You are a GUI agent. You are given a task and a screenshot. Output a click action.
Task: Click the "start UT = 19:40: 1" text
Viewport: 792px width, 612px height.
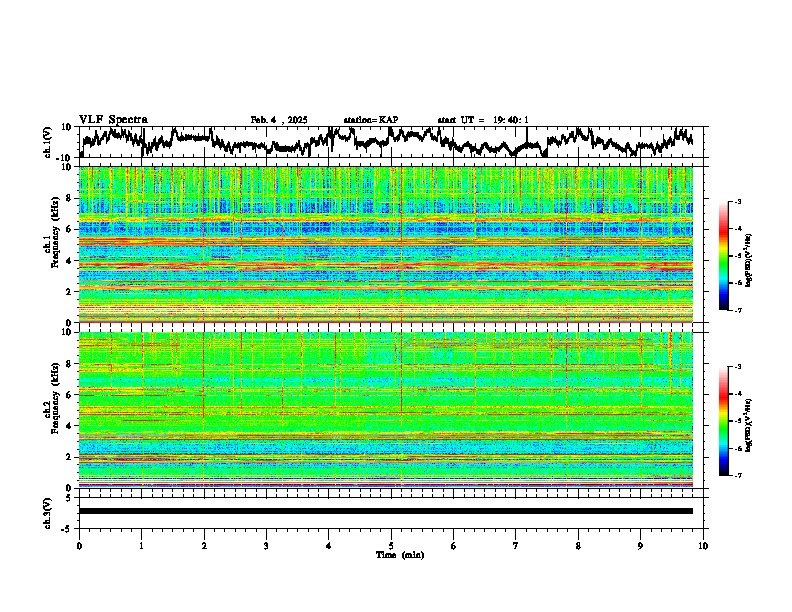[483, 120]
